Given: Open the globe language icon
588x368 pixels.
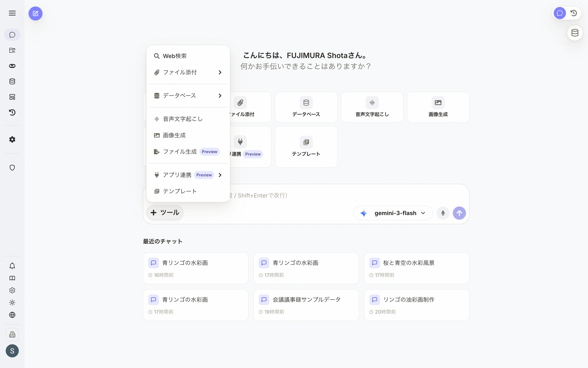Looking at the screenshot, I should click(12, 315).
